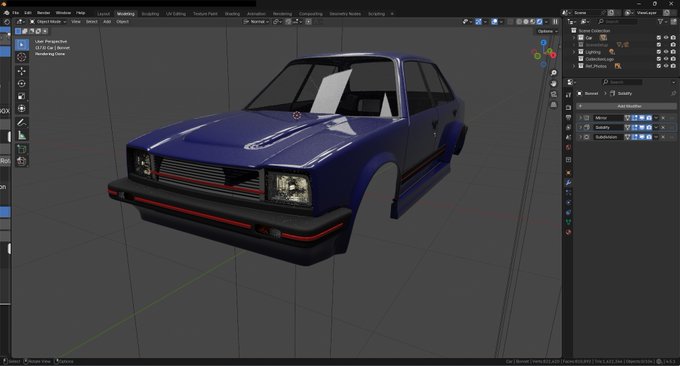The width and height of the screenshot is (680, 366).
Task: Click the Blender logo menu icon
Action: (6, 13)
